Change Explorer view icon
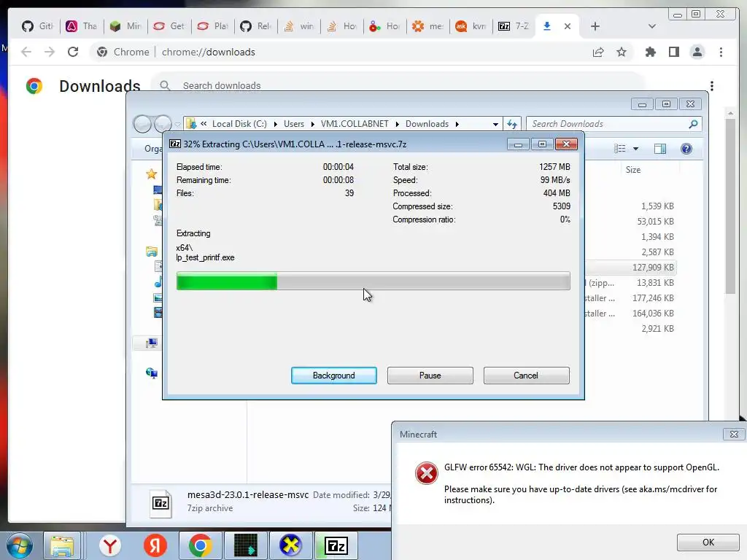 click(620, 149)
